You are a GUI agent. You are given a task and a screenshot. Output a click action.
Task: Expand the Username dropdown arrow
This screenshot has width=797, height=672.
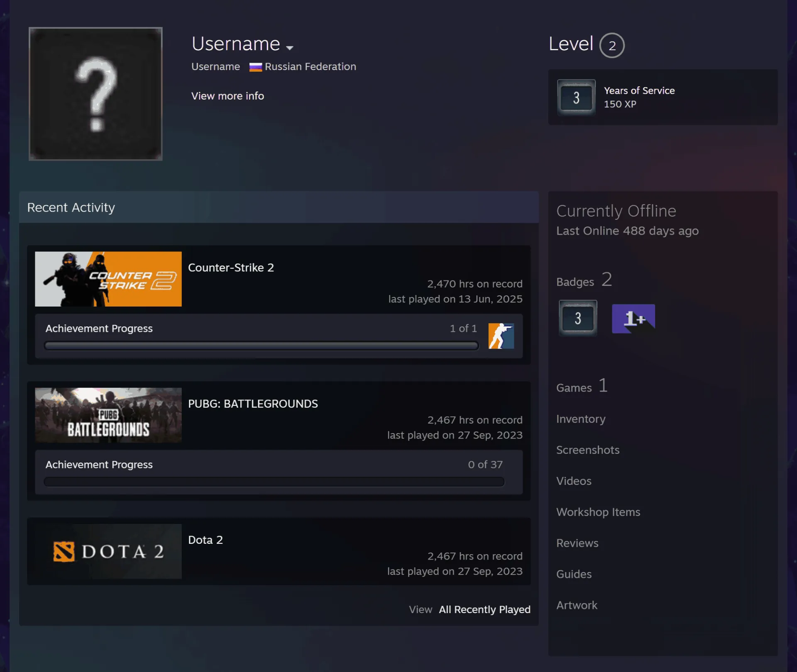pos(290,48)
